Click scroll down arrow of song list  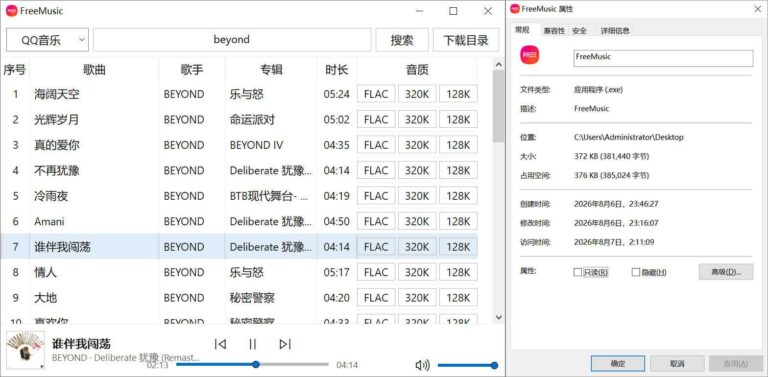tap(499, 317)
